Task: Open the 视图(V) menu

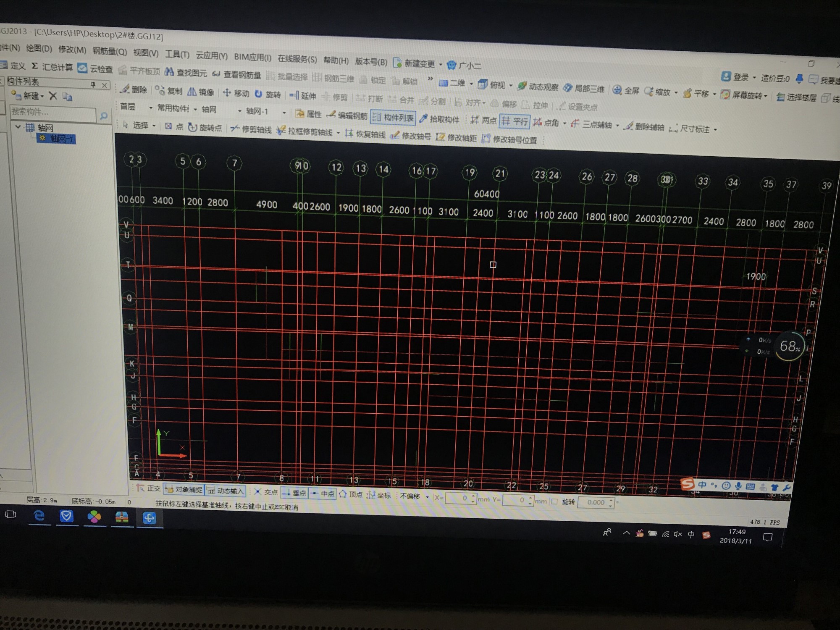Action: click(146, 53)
